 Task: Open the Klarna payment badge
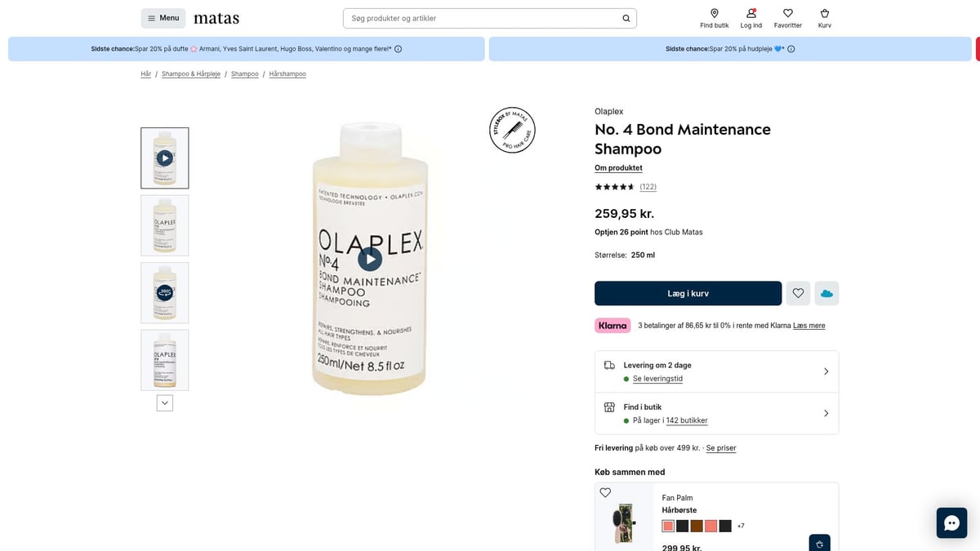point(612,325)
